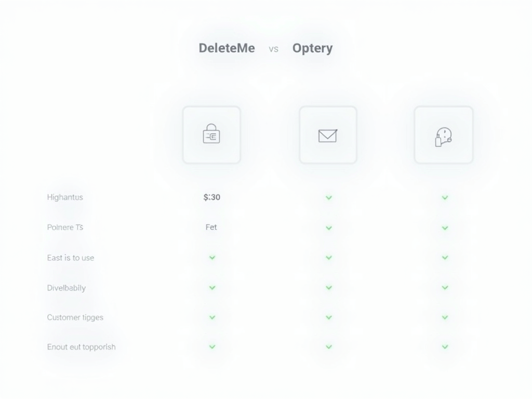
Task: Click Divelbabily checkmark in the padlock column
Action: click(x=212, y=288)
